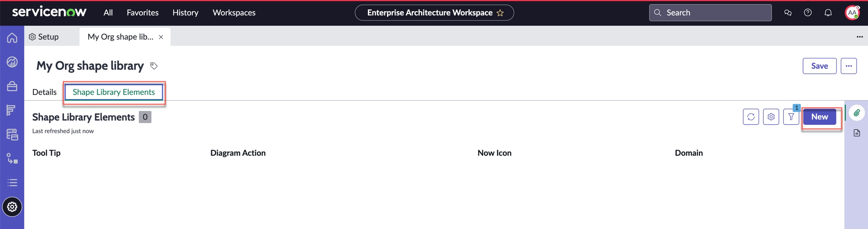
Task: Open the help question mark icon
Action: click(x=808, y=13)
